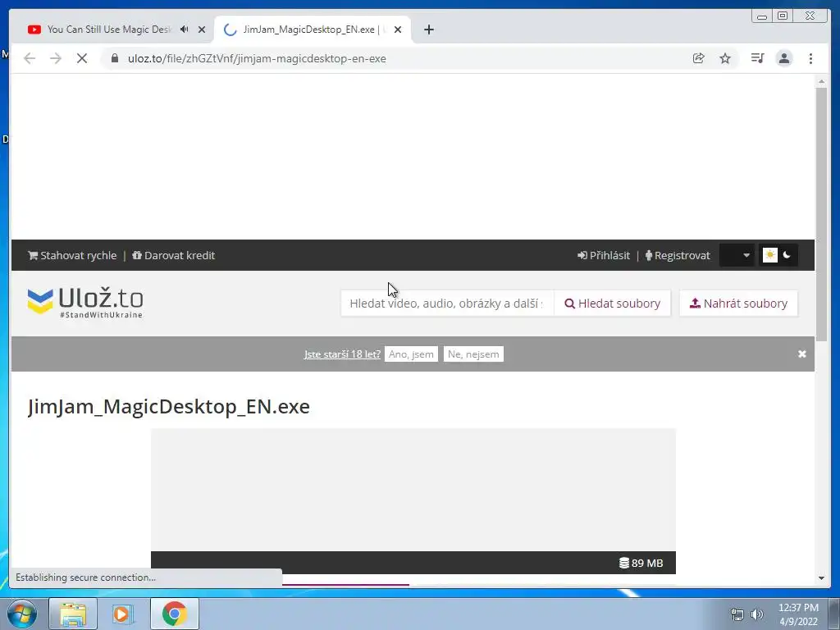Click the page vertical scrollbar thumb

coord(821,214)
